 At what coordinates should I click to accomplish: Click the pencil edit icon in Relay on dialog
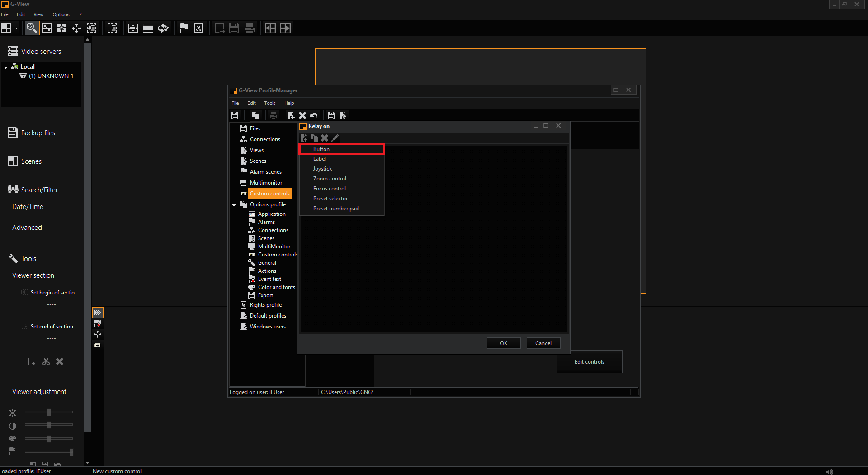coord(335,138)
